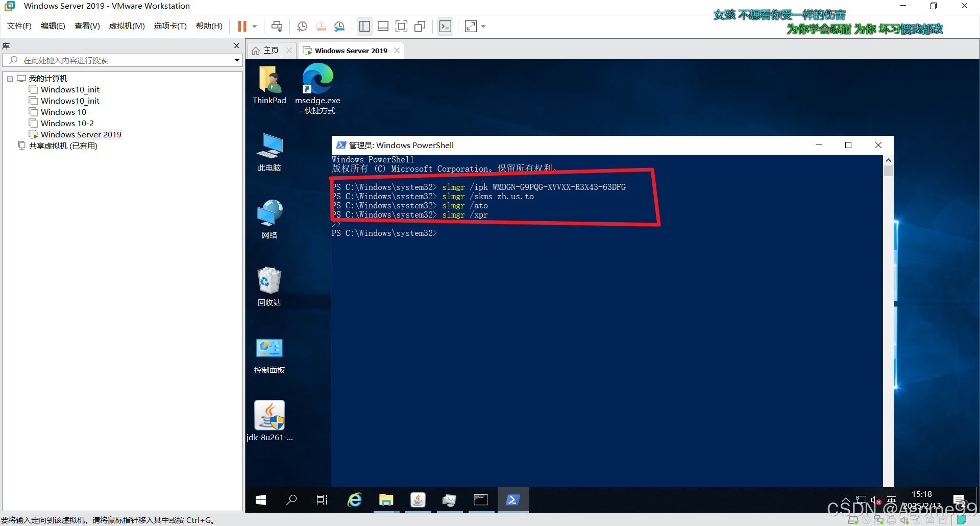Click the Java icon in guest taskbar

[418, 500]
